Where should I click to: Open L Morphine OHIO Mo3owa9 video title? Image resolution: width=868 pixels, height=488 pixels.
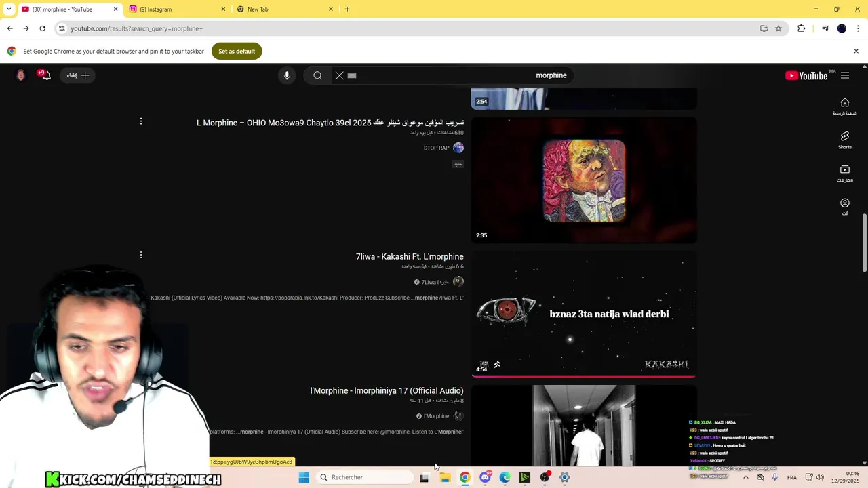pyautogui.click(x=330, y=123)
